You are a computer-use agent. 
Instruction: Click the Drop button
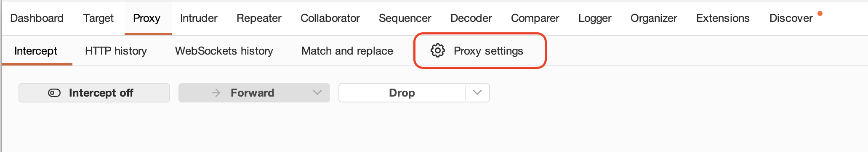pyautogui.click(x=402, y=93)
